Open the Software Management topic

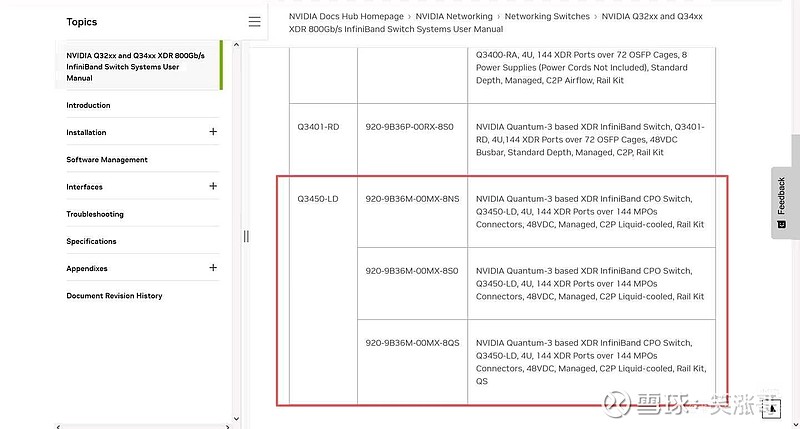pyautogui.click(x=107, y=160)
